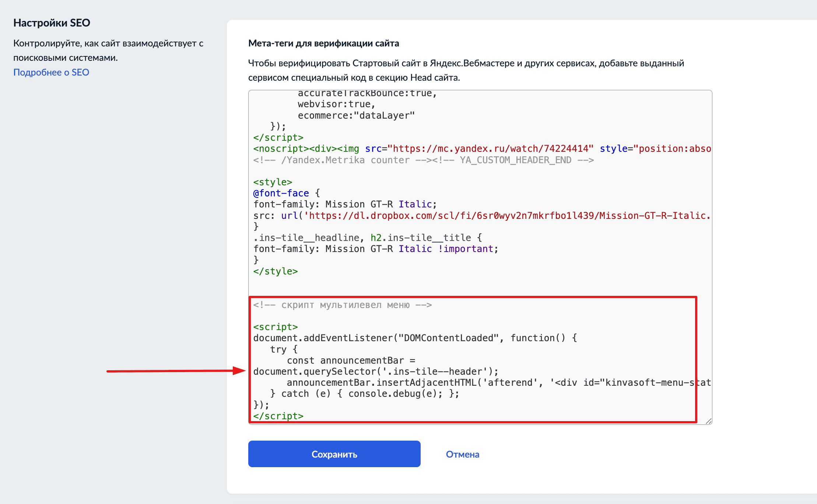This screenshot has width=817, height=504.
Task: Open the Подробнее о SEO link
Action: 51,72
